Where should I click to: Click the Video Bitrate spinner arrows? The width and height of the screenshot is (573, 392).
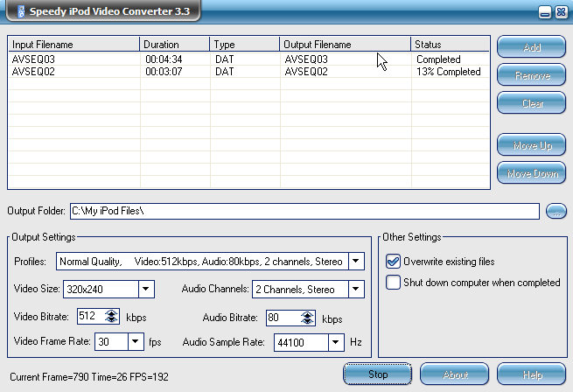pyautogui.click(x=111, y=317)
